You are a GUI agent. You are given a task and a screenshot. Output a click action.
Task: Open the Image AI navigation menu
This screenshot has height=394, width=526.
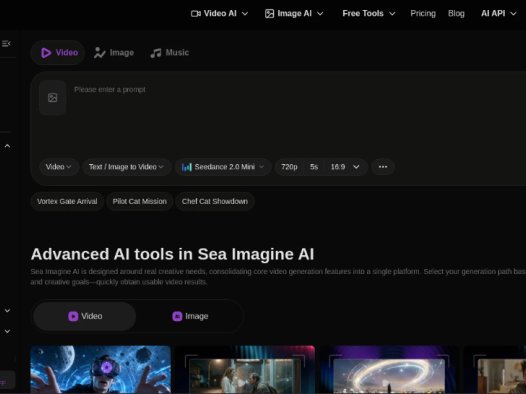[x=294, y=13]
